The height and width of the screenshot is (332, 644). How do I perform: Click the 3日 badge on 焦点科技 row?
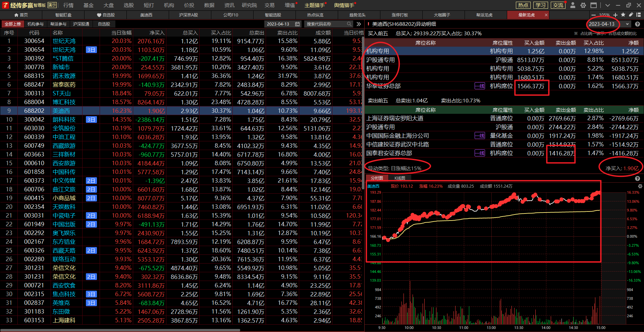pos(91,294)
